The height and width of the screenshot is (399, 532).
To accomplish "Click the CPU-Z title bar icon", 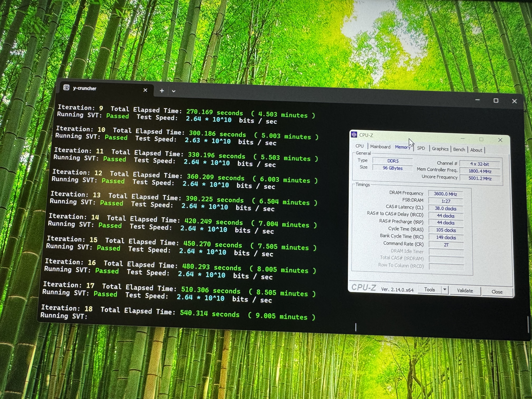I will tap(354, 134).
